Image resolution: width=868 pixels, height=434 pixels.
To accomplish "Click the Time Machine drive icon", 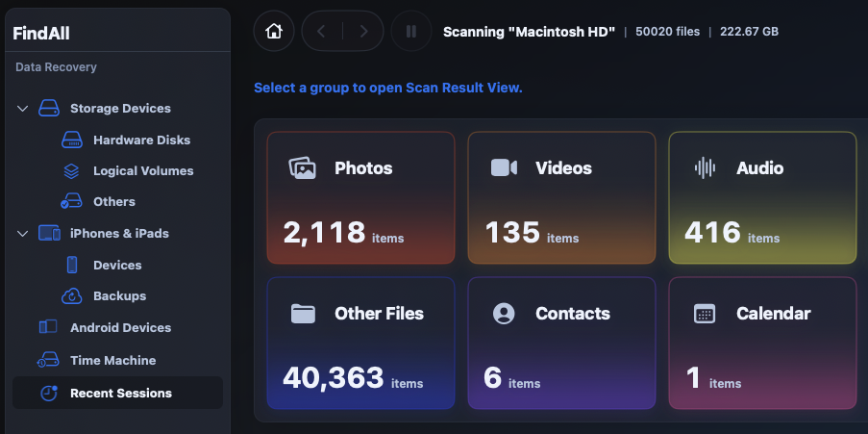I will (48, 360).
